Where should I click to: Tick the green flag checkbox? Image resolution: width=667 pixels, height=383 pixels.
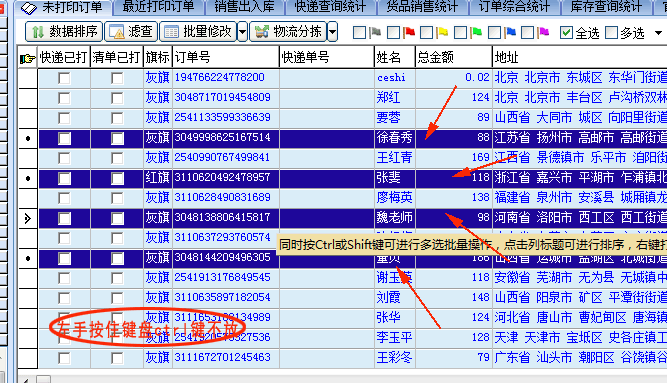pos(460,33)
